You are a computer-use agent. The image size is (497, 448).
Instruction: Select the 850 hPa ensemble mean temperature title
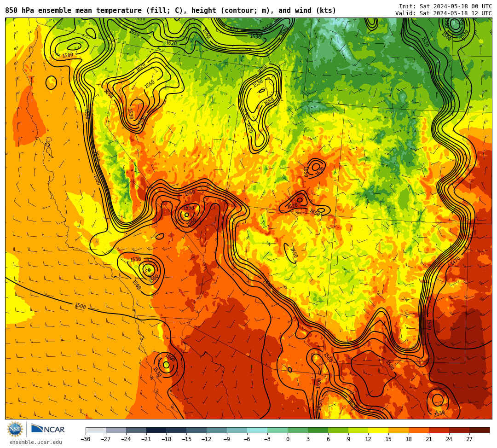[x=171, y=11]
